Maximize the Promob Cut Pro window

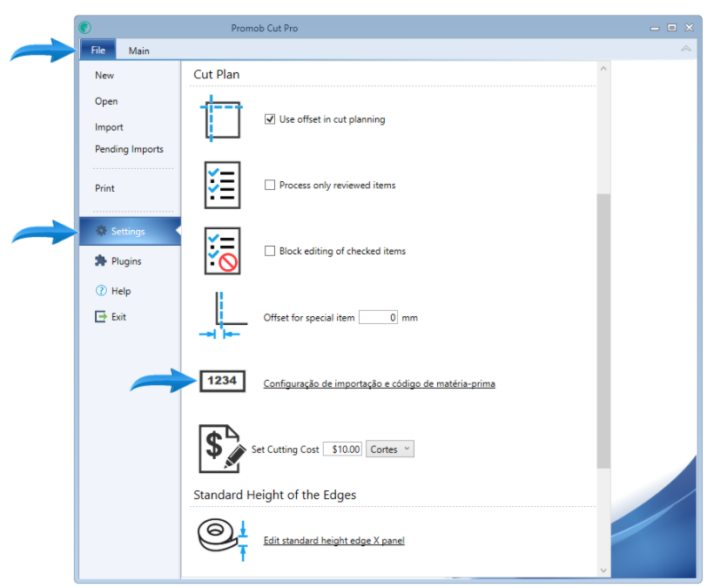pyautogui.click(x=672, y=28)
